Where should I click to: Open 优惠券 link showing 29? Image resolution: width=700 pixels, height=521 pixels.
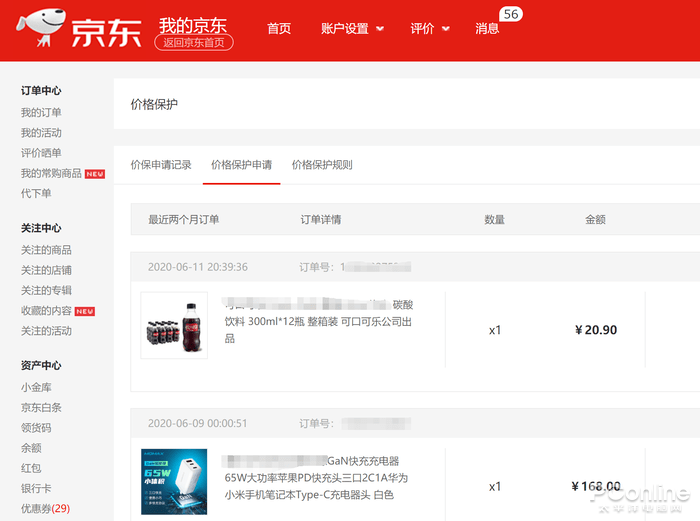pyautogui.click(x=45, y=509)
